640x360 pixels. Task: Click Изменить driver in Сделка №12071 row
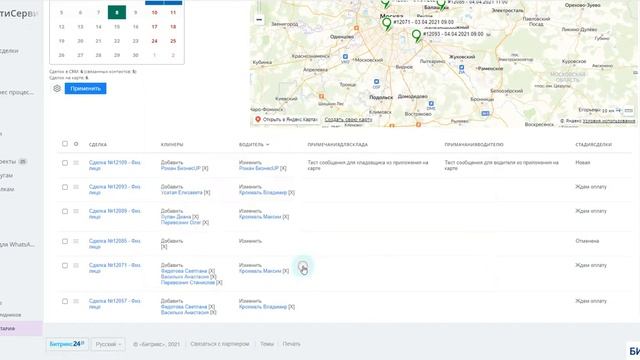250,265
